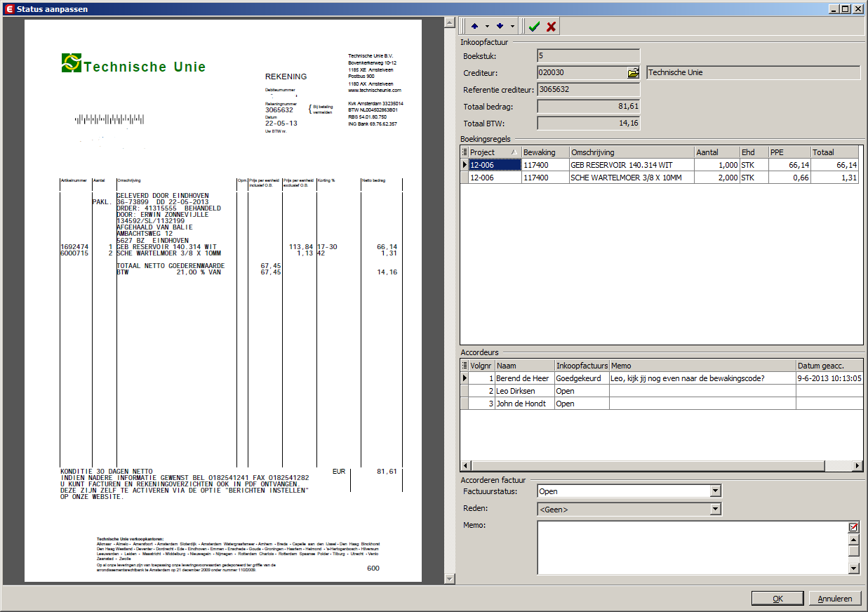Viewport: 868px width, 612px height.
Task: Click the Totaal BTW field
Action: click(x=588, y=124)
